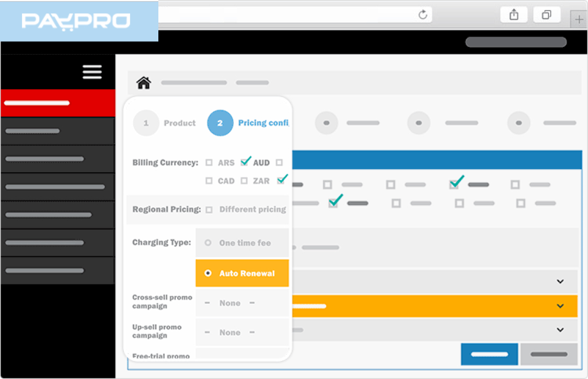This screenshot has width=588, height=379.
Task: Check the CAD billing currency
Action: (x=209, y=181)
